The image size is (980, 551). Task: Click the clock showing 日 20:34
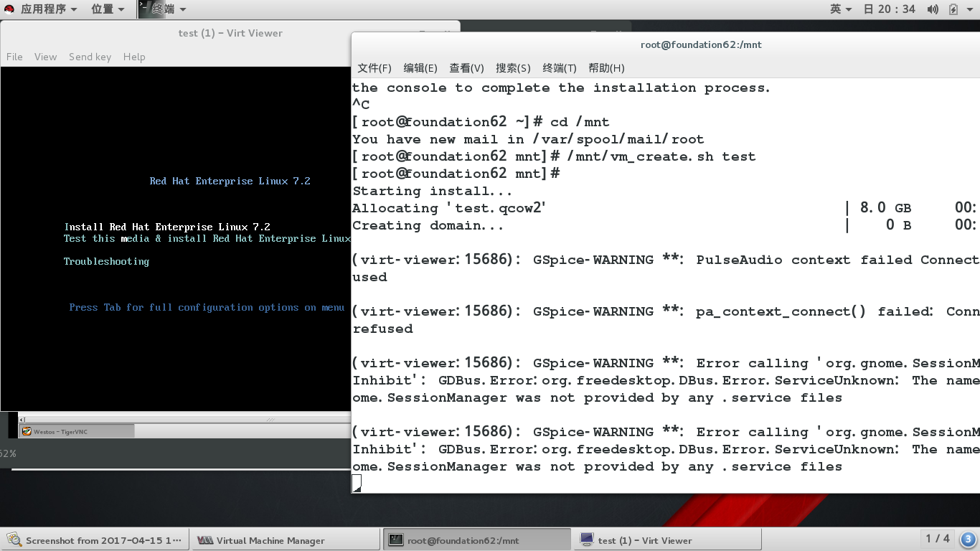[x=889, y=9]
